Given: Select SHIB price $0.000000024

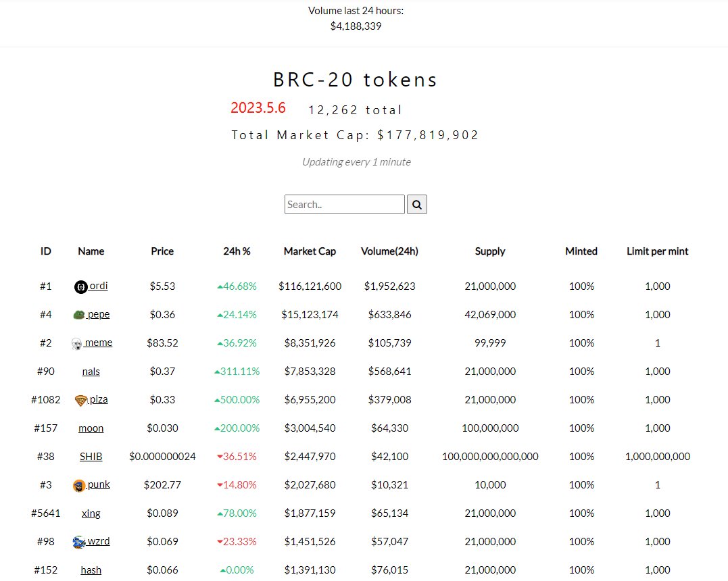Looking at the screenshot, I should pos(162,456).
